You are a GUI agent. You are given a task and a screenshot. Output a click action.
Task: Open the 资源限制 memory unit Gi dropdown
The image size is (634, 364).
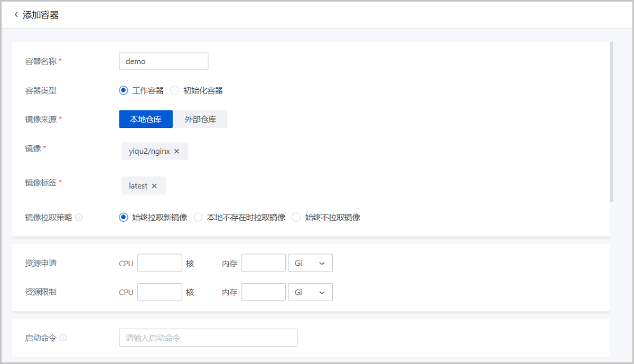(310, 292)
